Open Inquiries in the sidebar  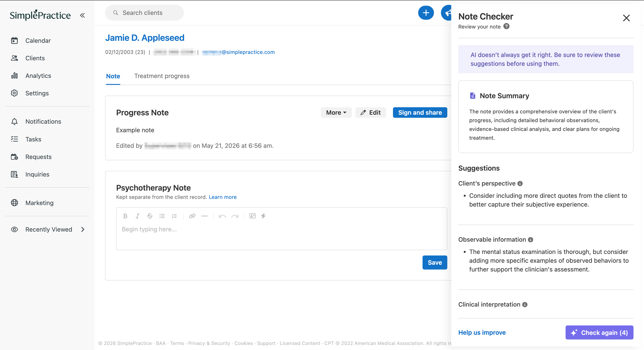pyautogui.click(x=37, y=174)
